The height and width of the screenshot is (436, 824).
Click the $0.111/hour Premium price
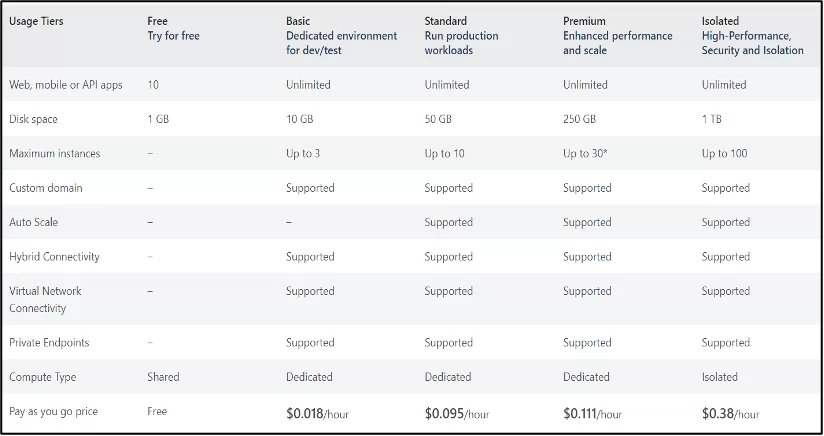pyautogui.click(x=592, y=413)
